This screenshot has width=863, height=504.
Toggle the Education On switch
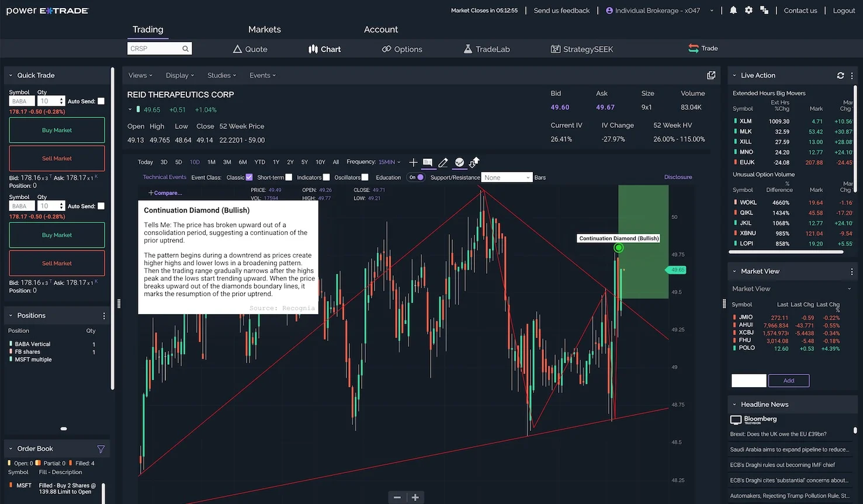pyautogui.click(x=416, y=178)
